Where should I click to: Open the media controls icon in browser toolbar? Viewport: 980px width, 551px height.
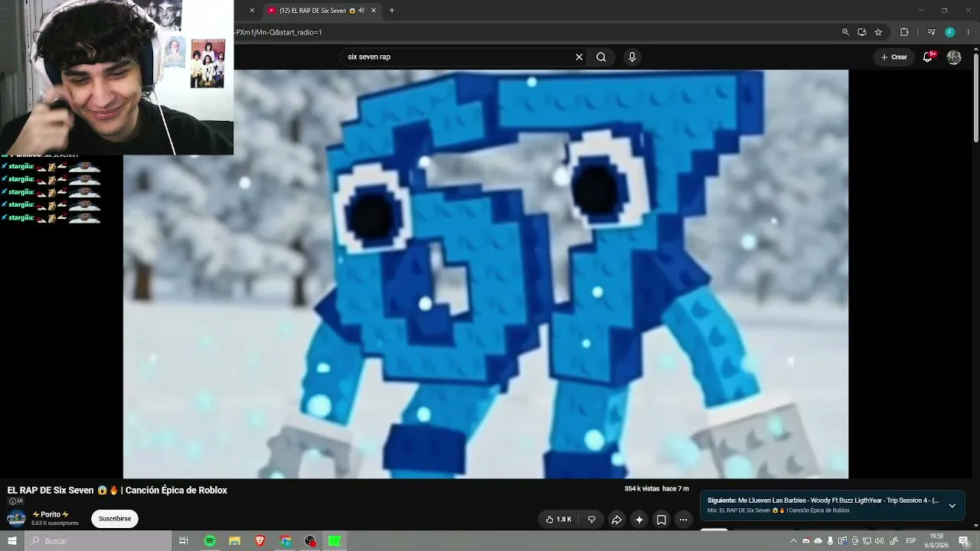click(931, 32)
